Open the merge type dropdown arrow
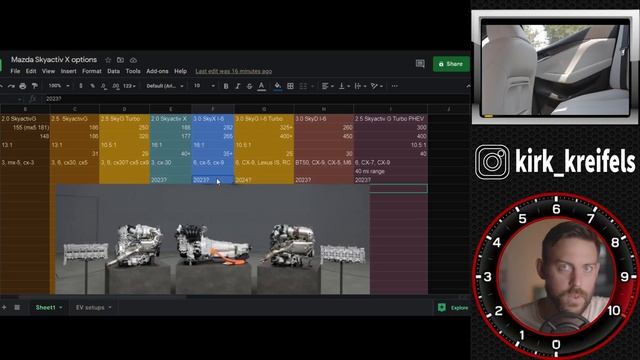Viewport: 640px width, 360px height. (312, 86)
